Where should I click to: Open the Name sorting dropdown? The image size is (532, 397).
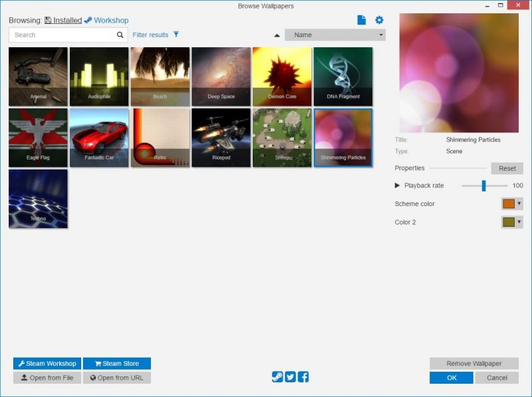(x=336, y=34)
